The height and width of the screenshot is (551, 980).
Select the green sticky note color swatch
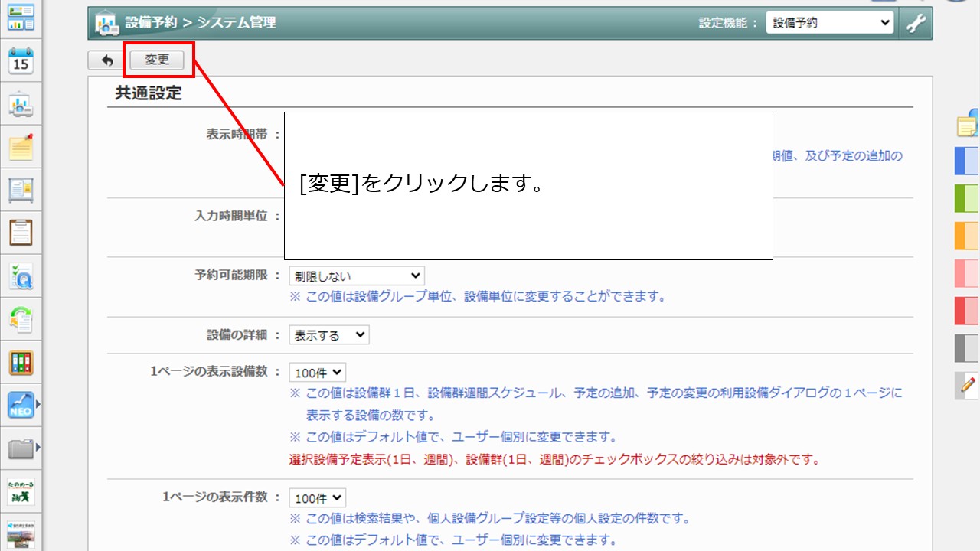coord(966,198)
